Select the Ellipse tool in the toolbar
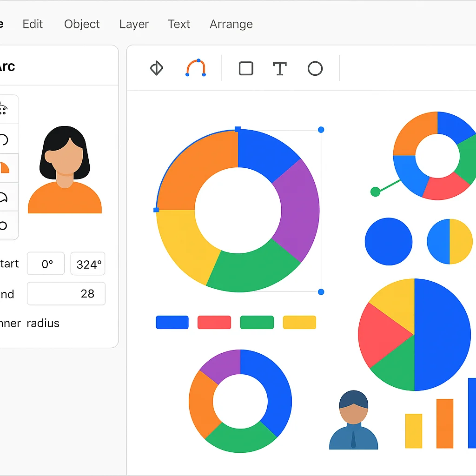Viewport: 476px width, 476px height. (x=315, y=68)
